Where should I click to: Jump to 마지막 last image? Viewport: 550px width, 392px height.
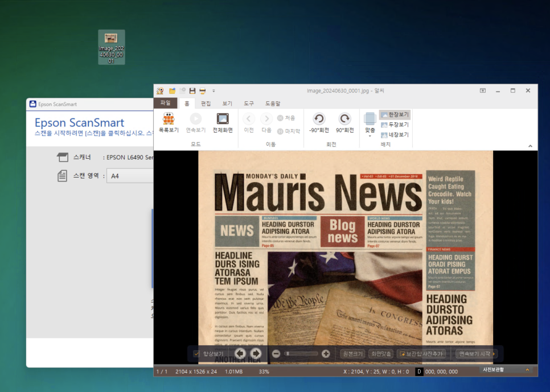pos(289,131)
